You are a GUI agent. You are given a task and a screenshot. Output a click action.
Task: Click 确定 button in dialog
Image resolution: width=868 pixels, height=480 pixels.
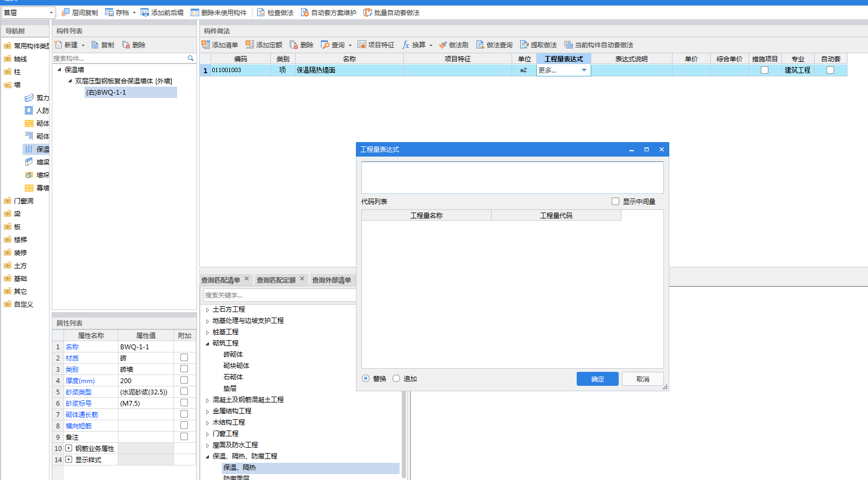598,379
